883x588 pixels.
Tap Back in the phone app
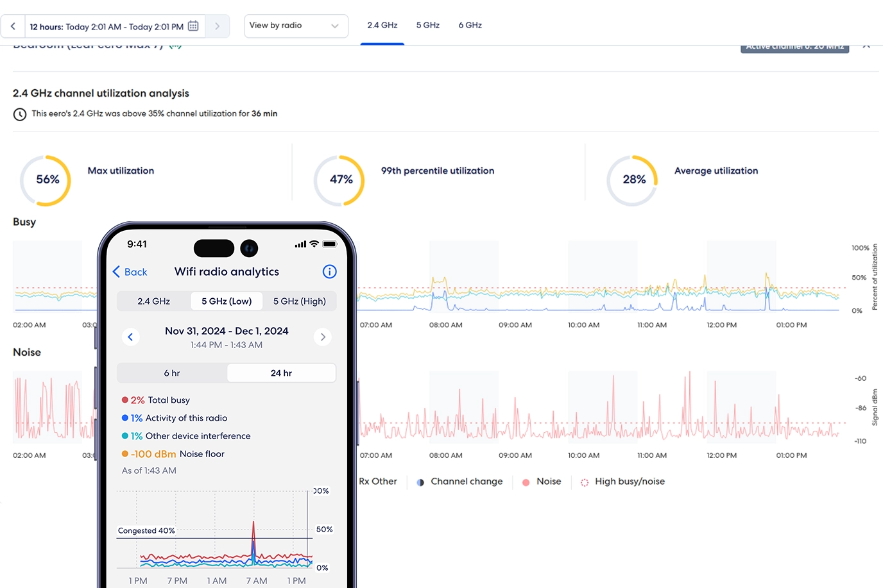(130, 272)
